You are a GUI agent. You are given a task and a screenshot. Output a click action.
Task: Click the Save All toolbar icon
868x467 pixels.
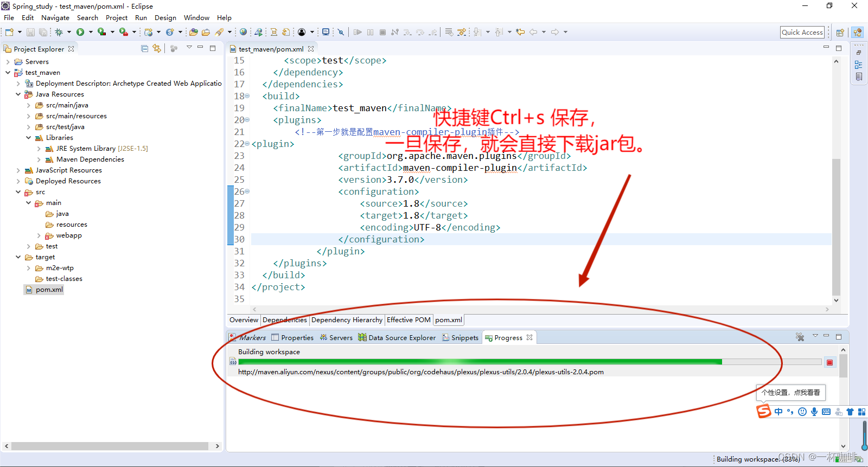[x=43, y=32]
